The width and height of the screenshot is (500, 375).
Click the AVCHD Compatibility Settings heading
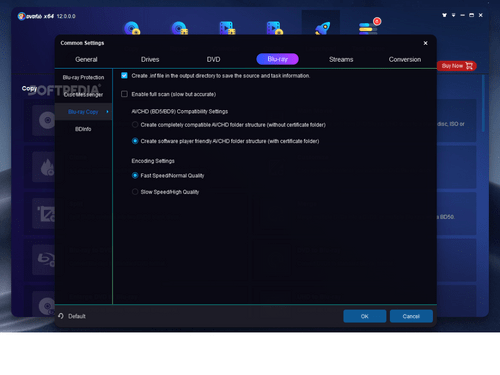180,111
